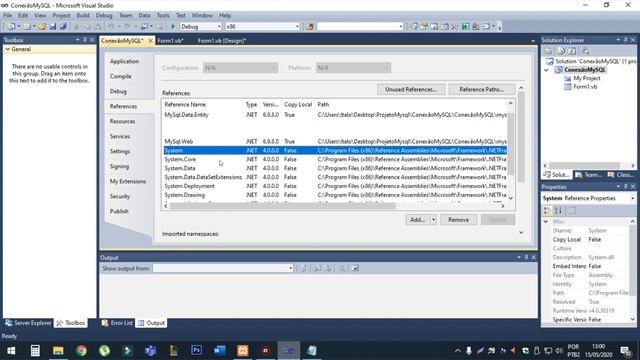Select the Publish settings page

pos(119,211)
